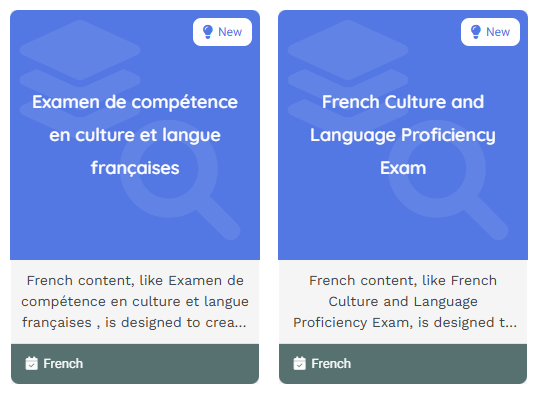Click the French Culture card description text
542x402 pixels.
403,301
